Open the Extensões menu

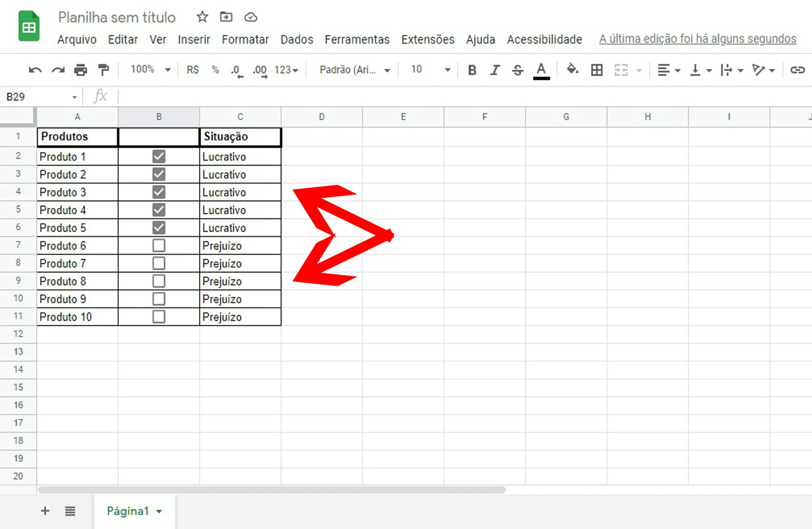[428, 40]
